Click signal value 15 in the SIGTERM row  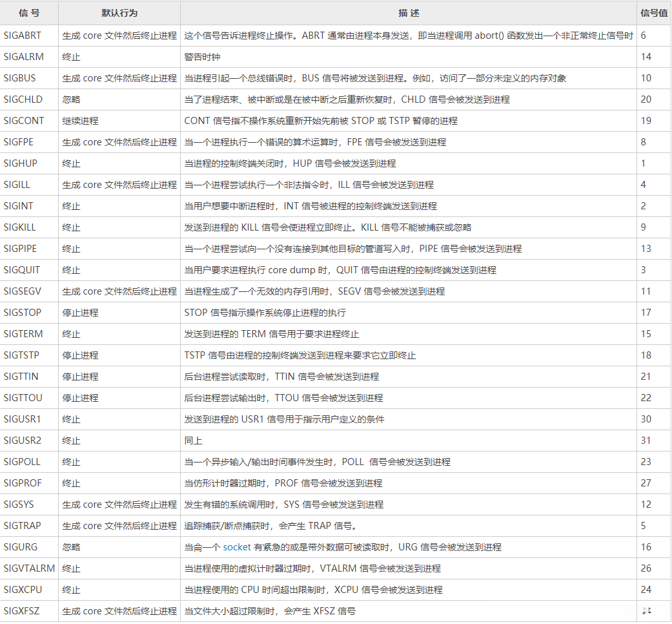coord(646,334)
